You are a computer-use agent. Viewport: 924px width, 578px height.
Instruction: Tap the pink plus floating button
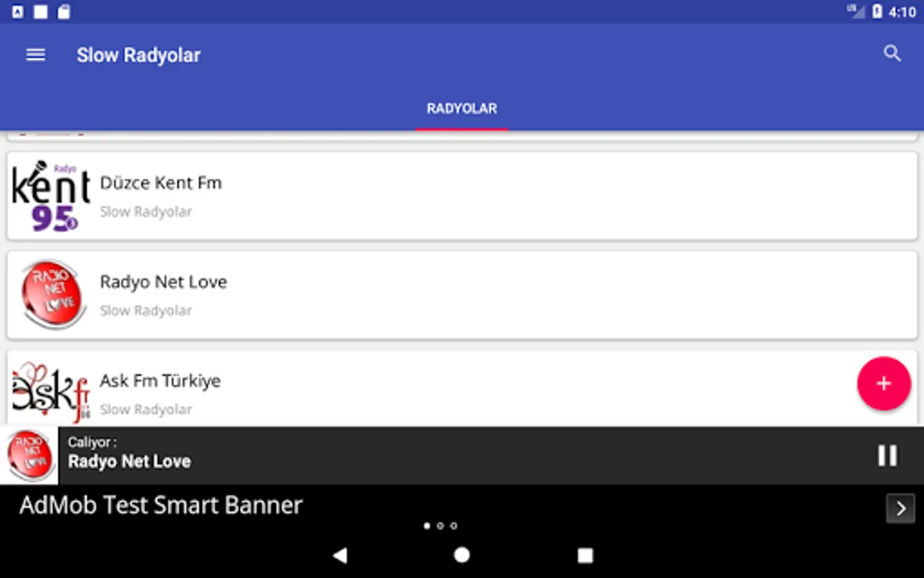point(884,383)
